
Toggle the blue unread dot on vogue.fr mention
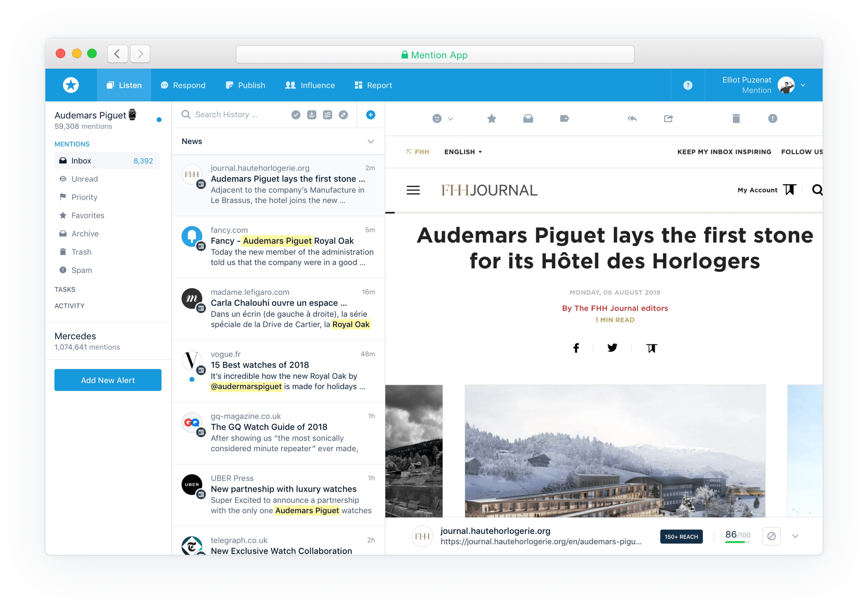click(x=192, y=379)
